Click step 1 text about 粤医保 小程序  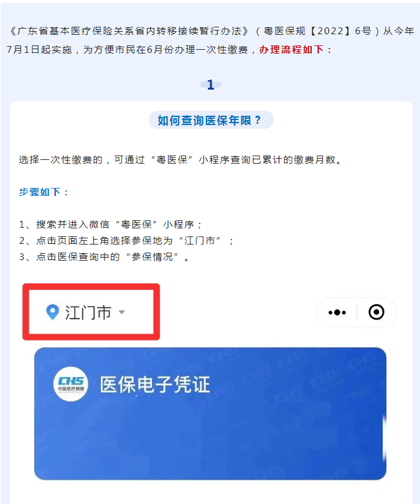click(111, 225)
